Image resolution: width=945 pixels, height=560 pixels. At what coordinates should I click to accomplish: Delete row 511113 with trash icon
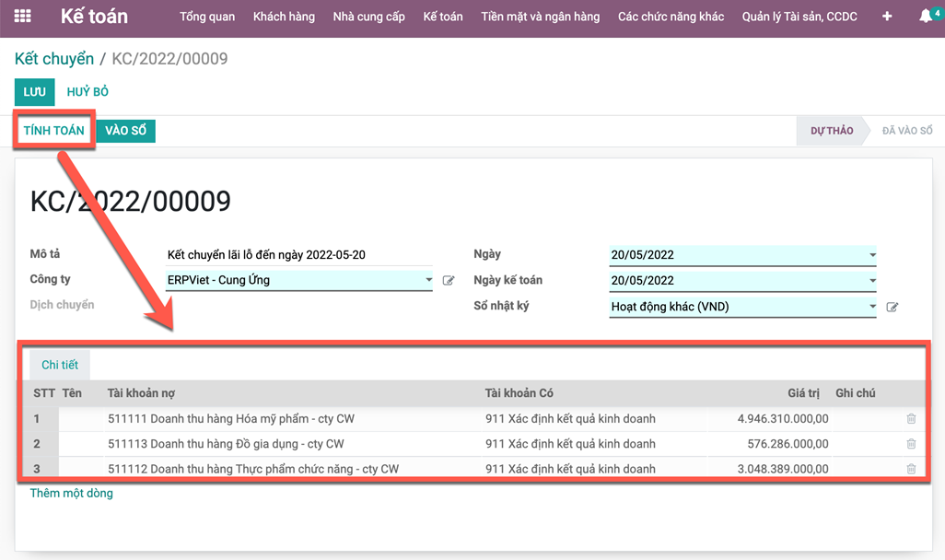tap(911, 444)
